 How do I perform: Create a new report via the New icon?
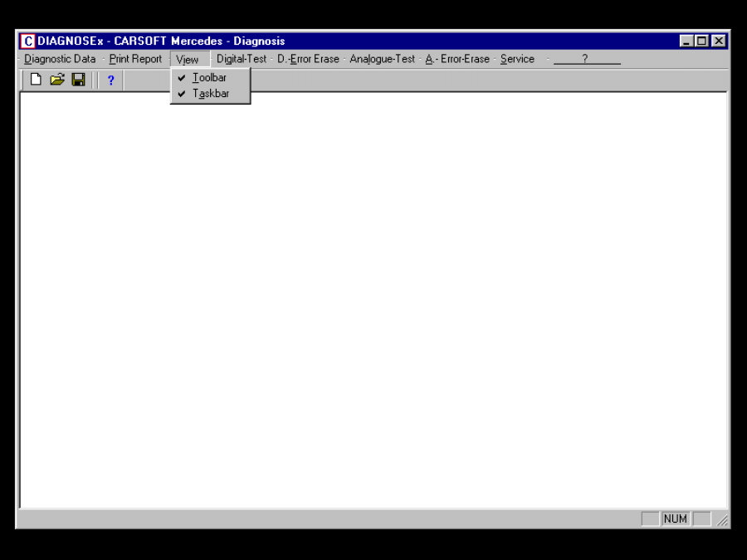tap(35, 79)
